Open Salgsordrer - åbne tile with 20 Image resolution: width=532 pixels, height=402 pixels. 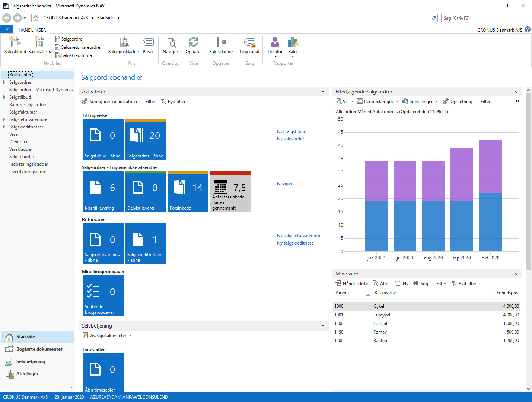[146, 140]
